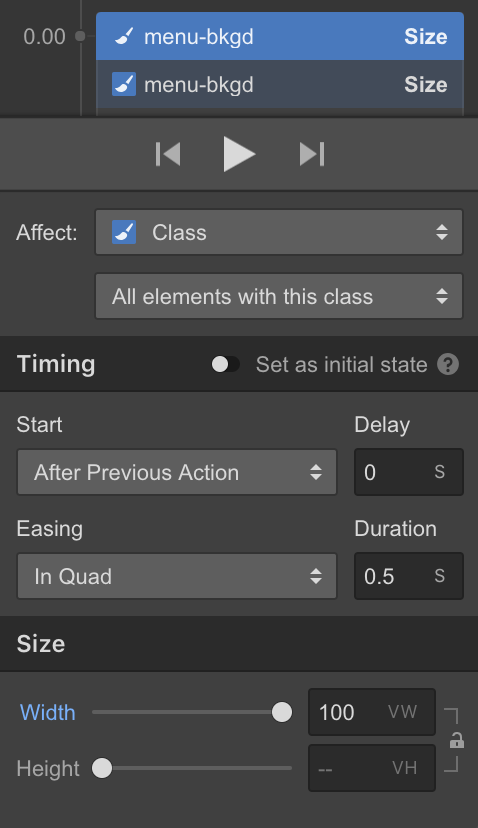The image size is (478, 828).
Task: Select the second menu-bkgd Size action
Action: (x=280, y=84)
